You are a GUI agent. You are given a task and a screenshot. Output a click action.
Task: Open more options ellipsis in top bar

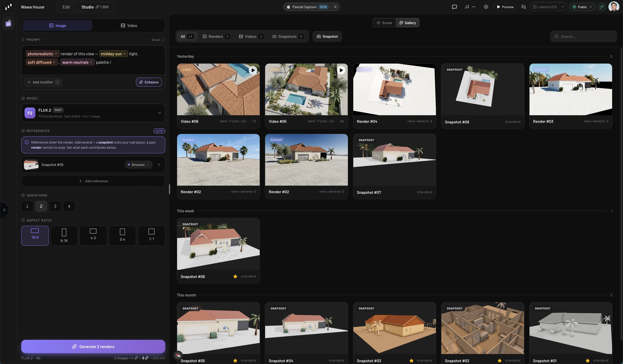473,7
